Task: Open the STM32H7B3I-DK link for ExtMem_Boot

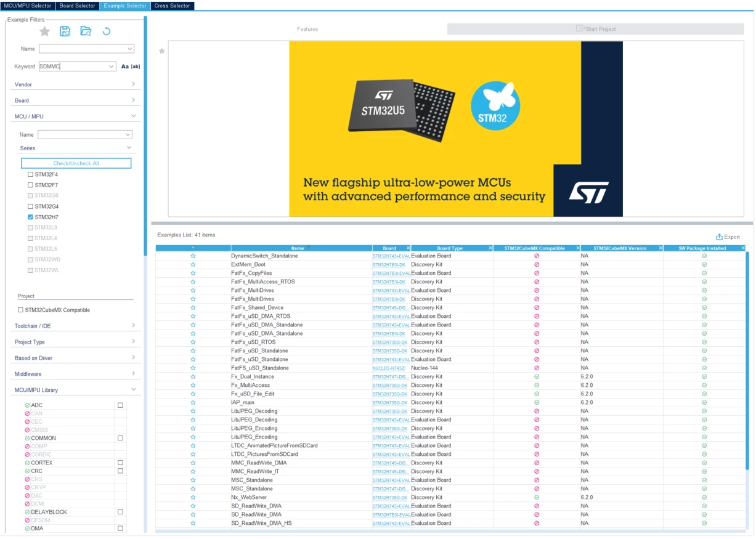Action: pos(389,264)
